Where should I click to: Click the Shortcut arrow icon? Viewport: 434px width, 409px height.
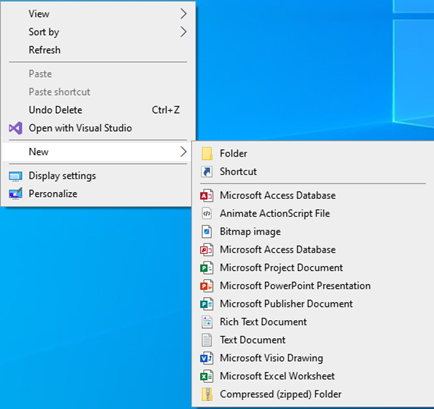click(x=207, y=172)
